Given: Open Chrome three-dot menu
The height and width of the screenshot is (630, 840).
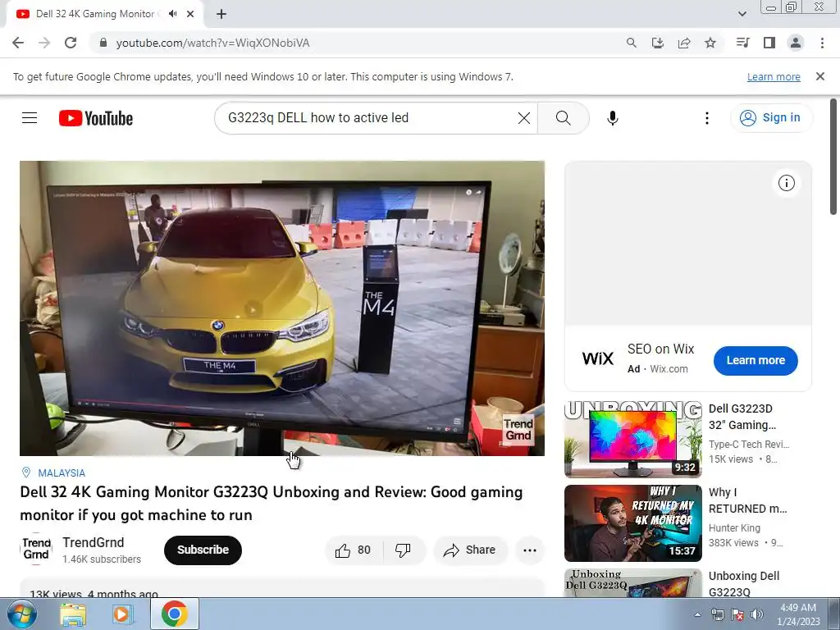Looking at the screenshot, I should tap(822, 43).
